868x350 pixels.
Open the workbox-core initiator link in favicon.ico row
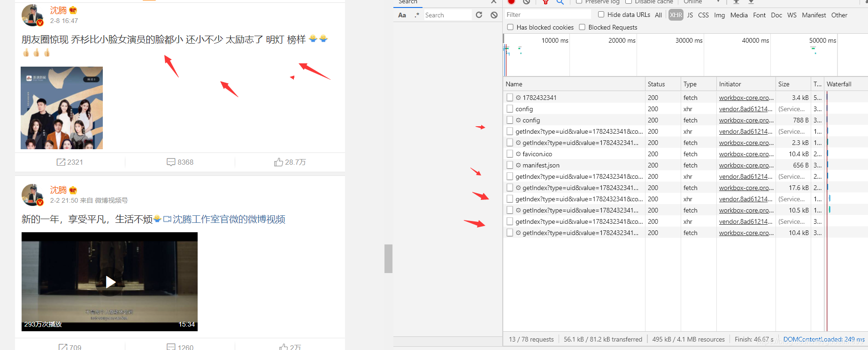pos(746,154)
